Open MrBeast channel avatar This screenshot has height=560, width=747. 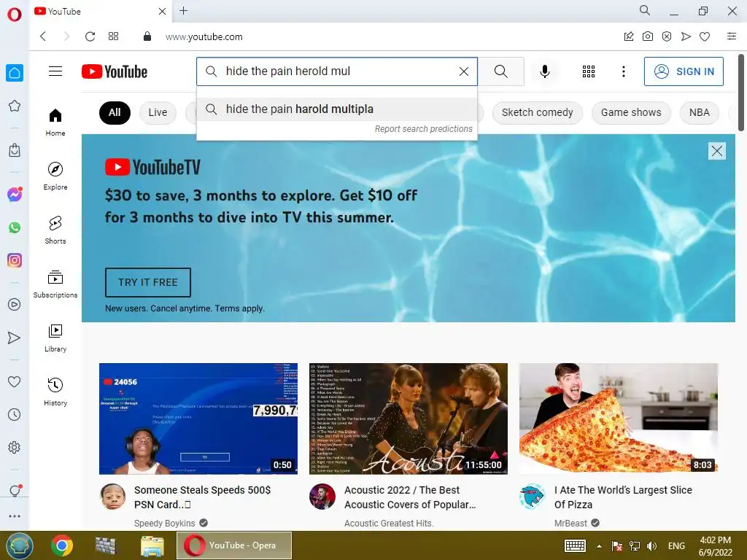click(533, 497)
